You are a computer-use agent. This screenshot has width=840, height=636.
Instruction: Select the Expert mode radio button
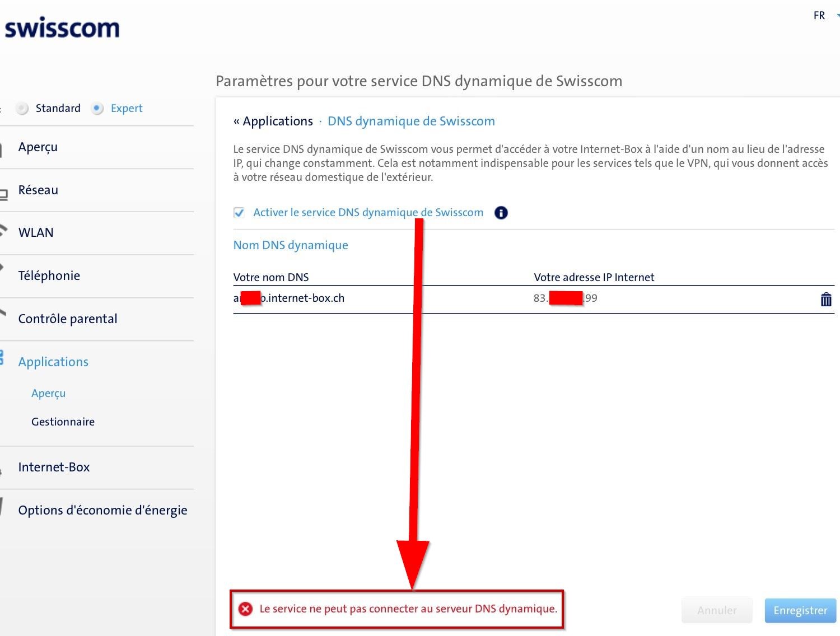tap(97, 109)
